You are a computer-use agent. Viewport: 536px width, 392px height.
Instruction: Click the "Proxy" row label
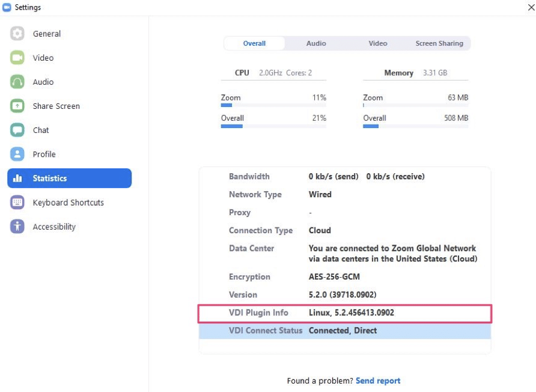pyautogui.click(x=240, y=212)
